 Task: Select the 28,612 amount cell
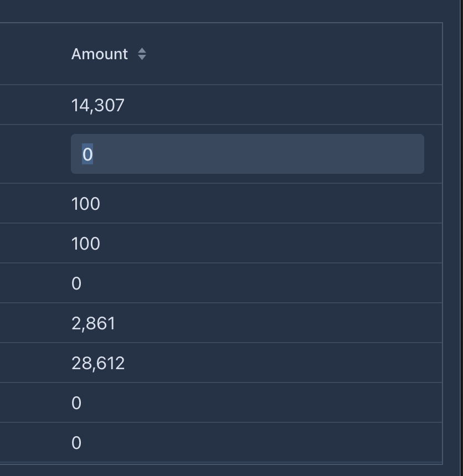coord(98,363)
